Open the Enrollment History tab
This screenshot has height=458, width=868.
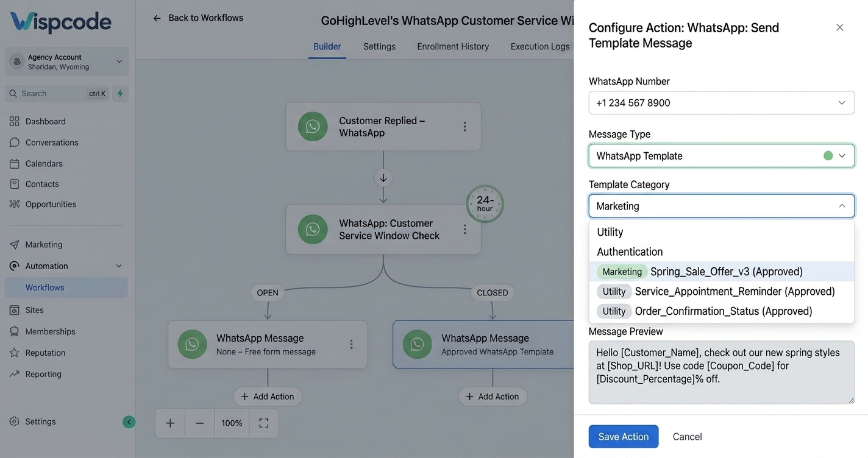pos(453,46)
